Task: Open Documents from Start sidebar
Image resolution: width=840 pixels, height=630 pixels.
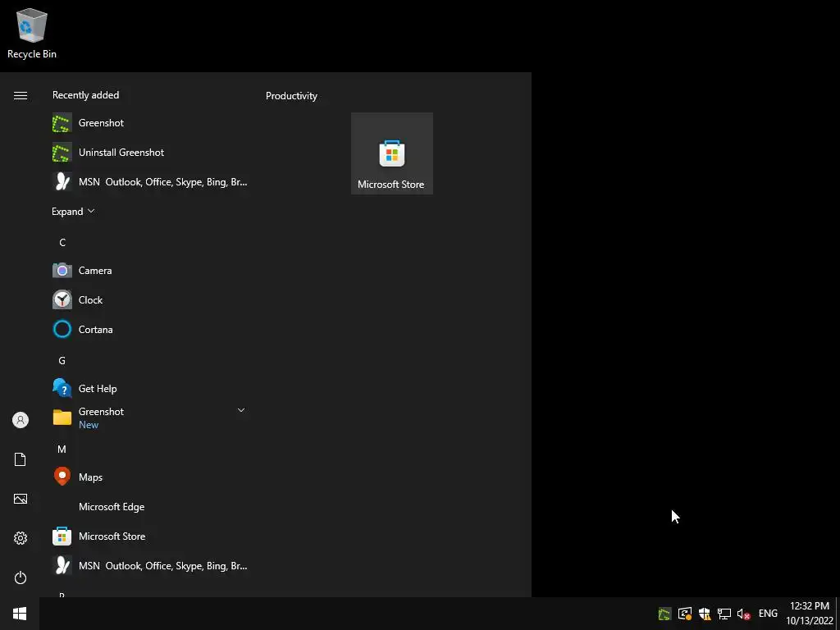Action: pos(21,459)
